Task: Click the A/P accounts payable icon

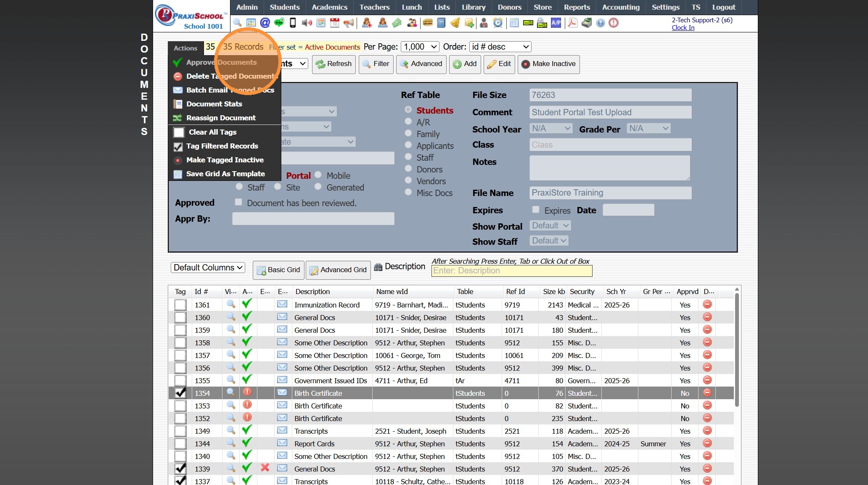Action: click(556, 23)
